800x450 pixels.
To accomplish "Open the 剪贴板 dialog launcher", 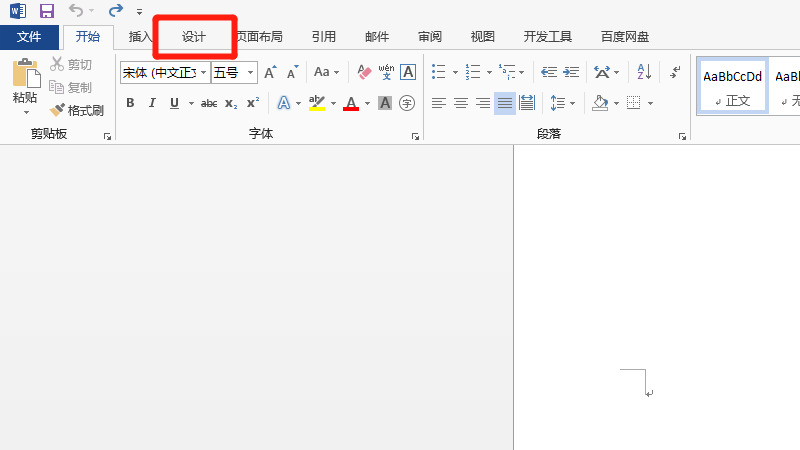I will point(107,136).
